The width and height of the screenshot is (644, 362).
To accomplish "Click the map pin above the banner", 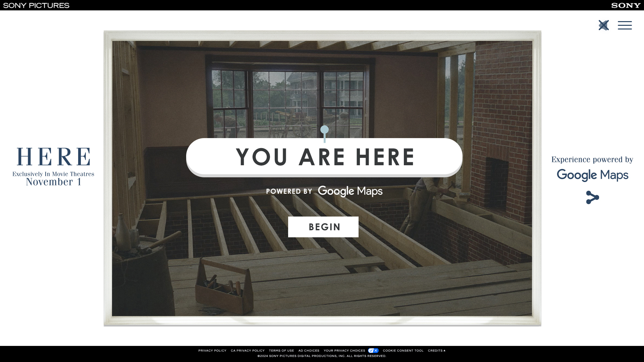I will (x=324, y=134).
